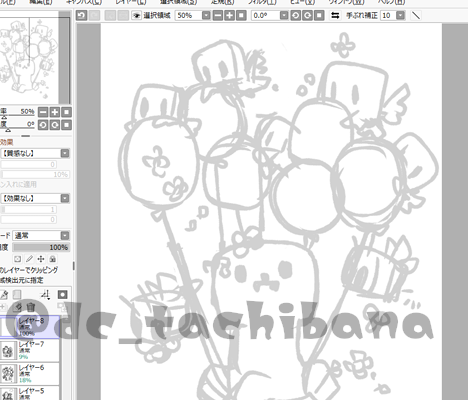
Task: Open the ヘルプ(H) menu
Action: [391, 2]
